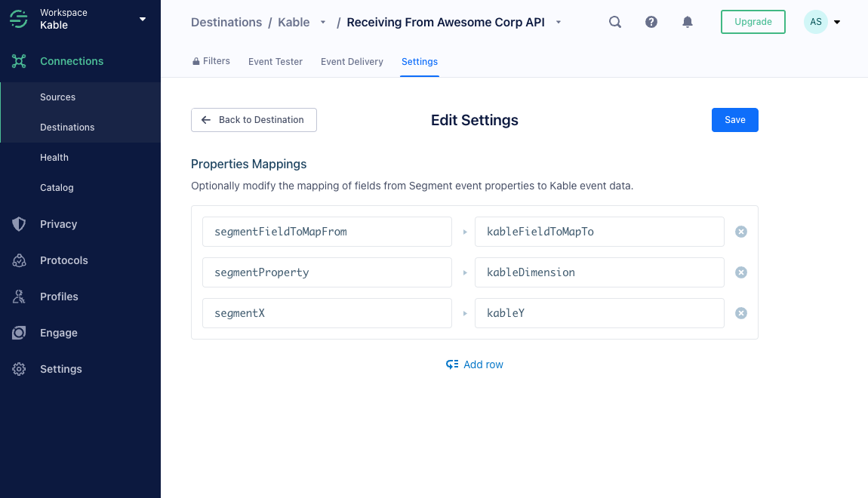Viewport: 868px width, 498px height.
Task: Click the Kable breadcrumb link
Action: pyautogui.click(x=294, y=22)
